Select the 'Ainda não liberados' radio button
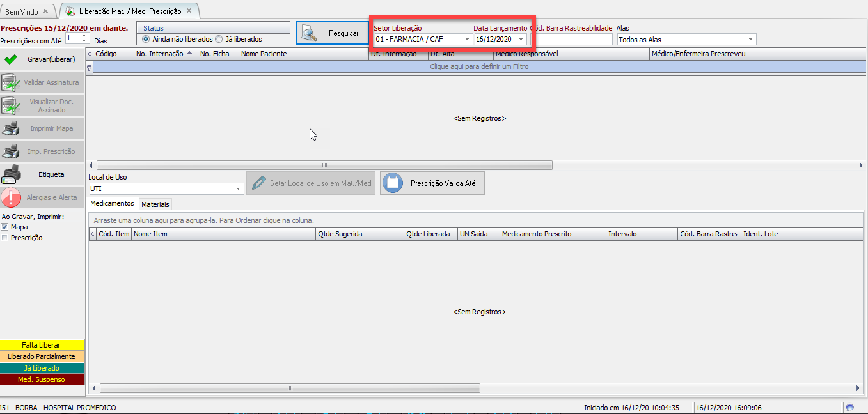The image size is (868, 414). [146, 39]
